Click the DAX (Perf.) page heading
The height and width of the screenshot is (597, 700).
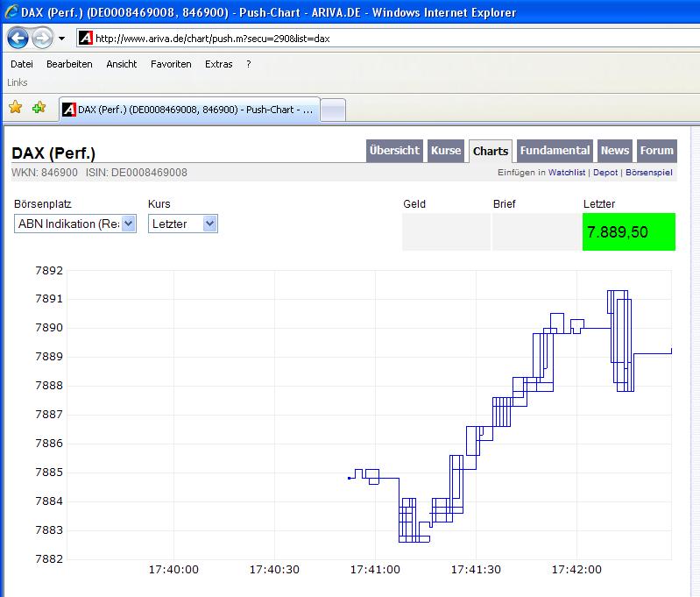pos(53,153)
